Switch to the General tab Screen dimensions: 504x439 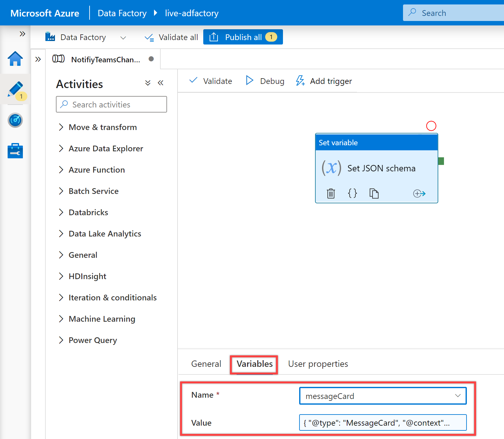click(x=206, y=364)
